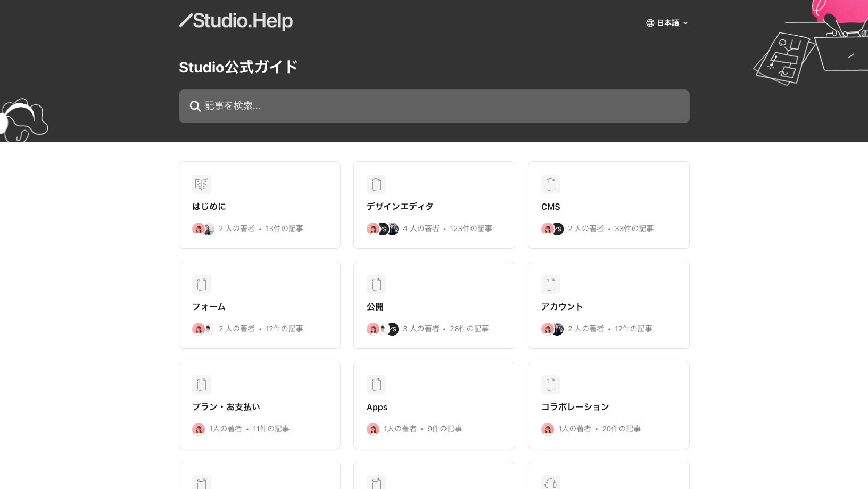Open the Apps collection
The height and width of the screenshot is (489, 868).
click(434, 405)
